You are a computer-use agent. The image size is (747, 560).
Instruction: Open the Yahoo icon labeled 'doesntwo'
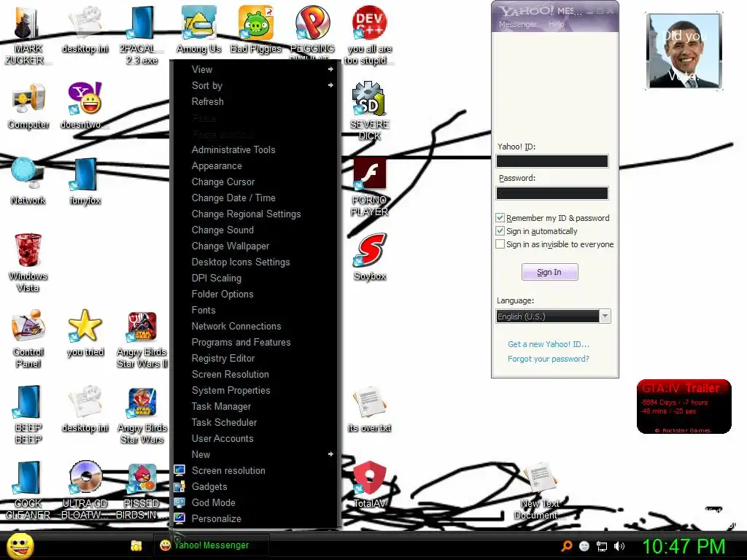(x=85, y=106)
